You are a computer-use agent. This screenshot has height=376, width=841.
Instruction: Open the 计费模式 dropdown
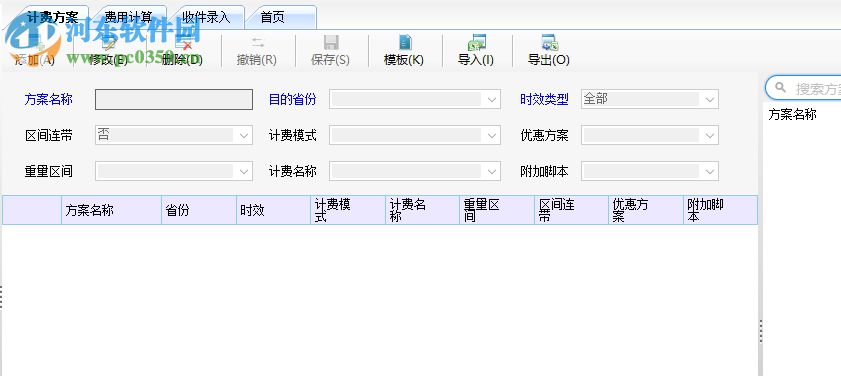click(492, 135)
